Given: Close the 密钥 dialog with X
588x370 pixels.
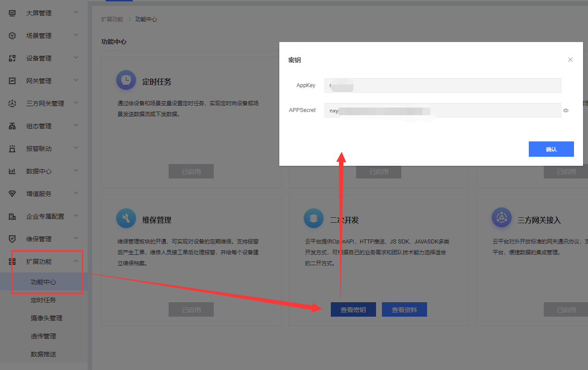Looking at the screenshot, I should (570, 60).
